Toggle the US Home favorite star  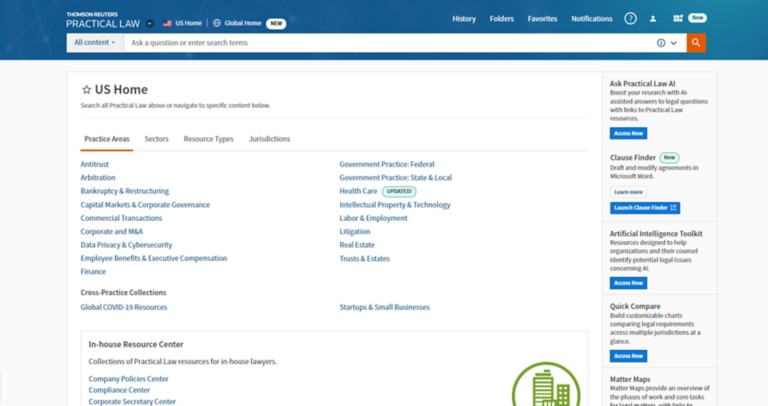tap(86, 89)
